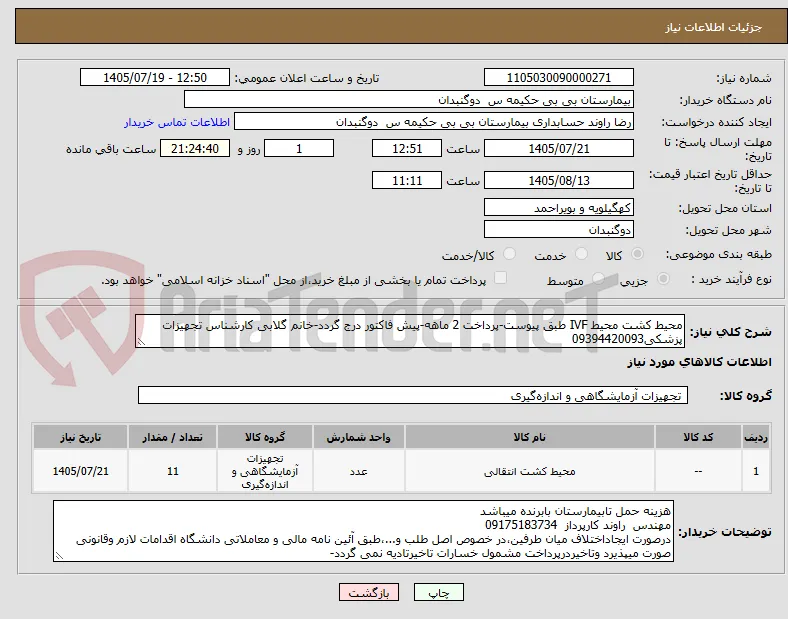
Task: Open buyer contact info link اطلاعات تماس خریدار
Action: [177, 123]
